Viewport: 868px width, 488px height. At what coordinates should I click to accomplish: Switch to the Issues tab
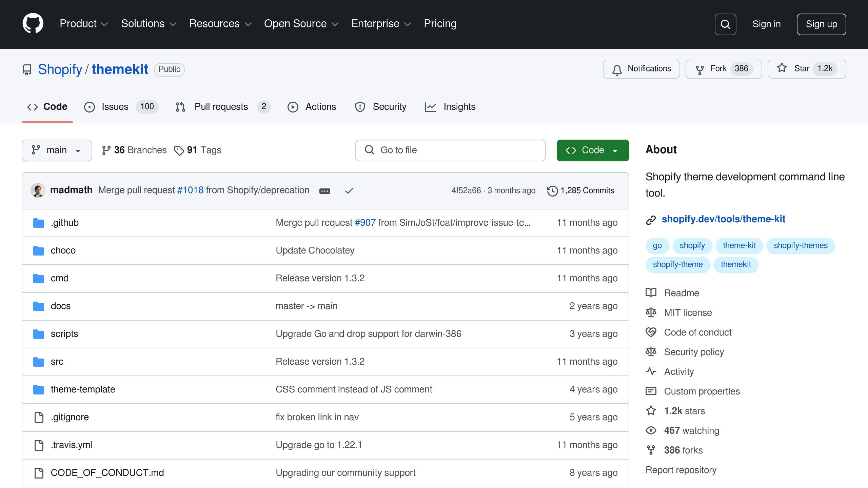coord(121,107)
